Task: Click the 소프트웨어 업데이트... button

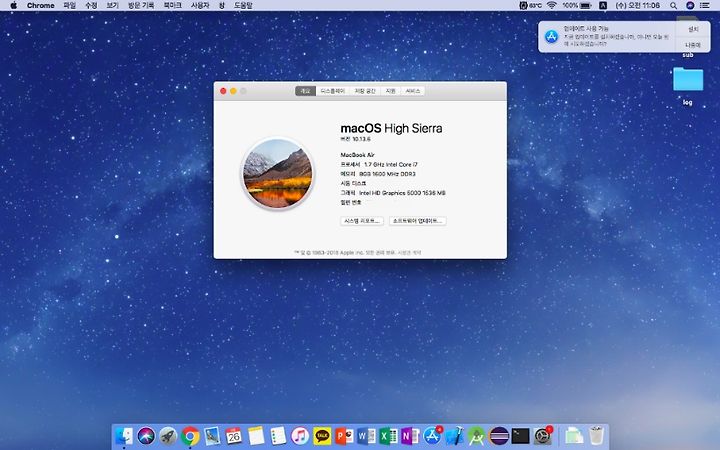Action: tap(418, 221)
